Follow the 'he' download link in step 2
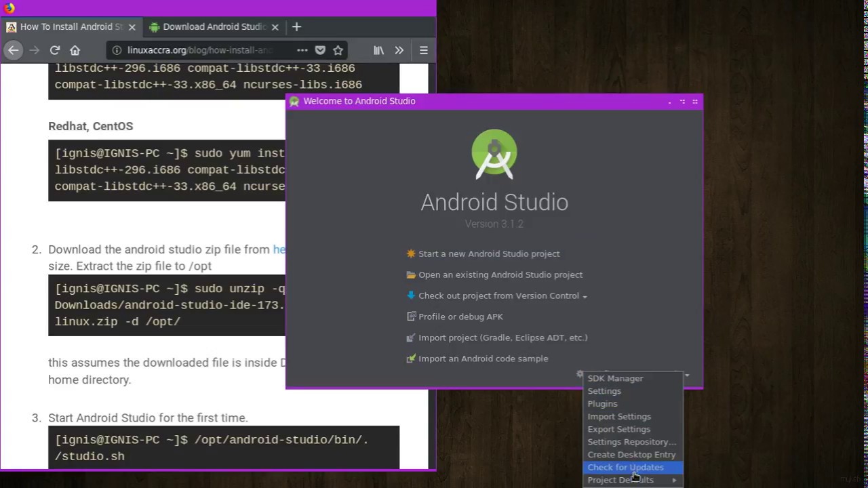 coord(279,249)
